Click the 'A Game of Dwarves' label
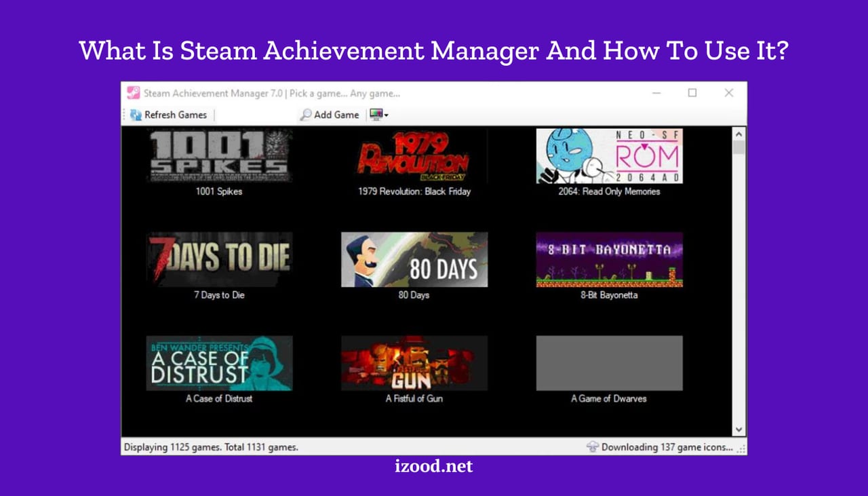The height and width of the screenshot is (496, 868). pos(609,398)
